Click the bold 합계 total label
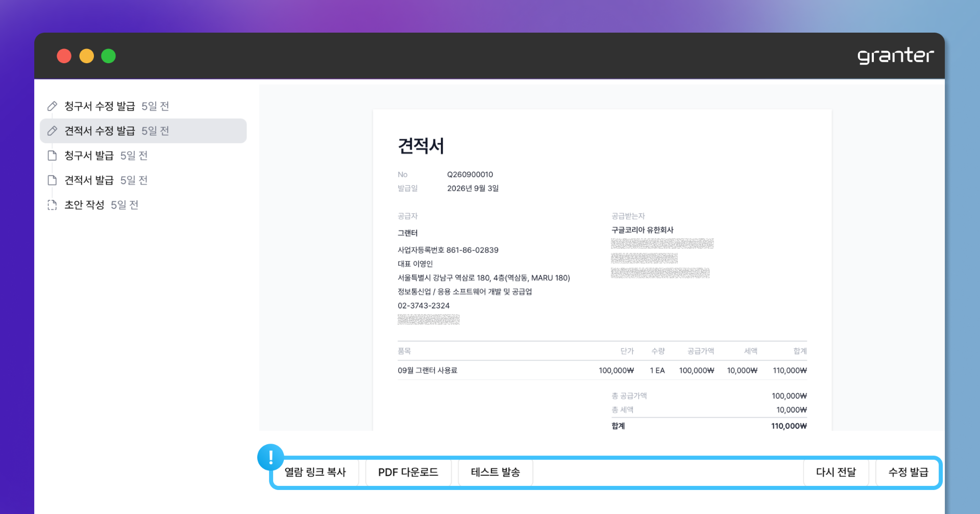980x514 pixels. tap(618, 426)
